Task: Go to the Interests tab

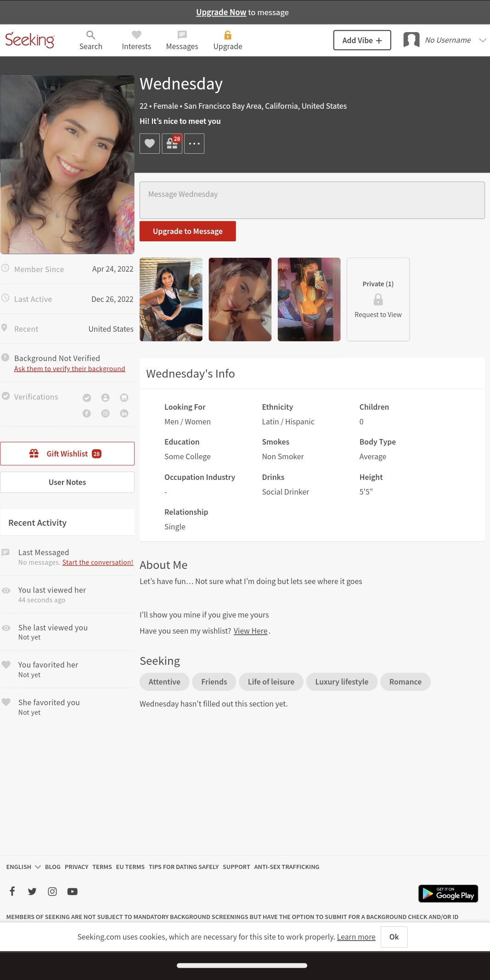Action: (x=136, y=40)
